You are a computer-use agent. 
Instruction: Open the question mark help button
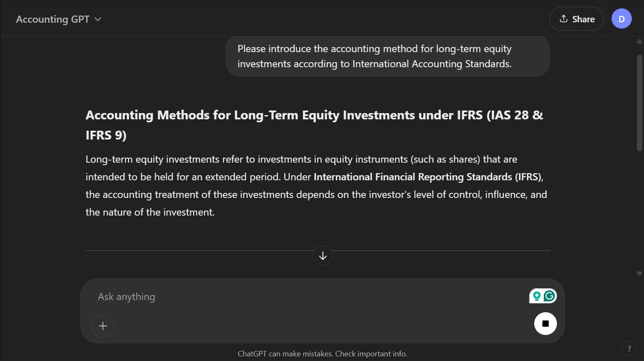629,348
